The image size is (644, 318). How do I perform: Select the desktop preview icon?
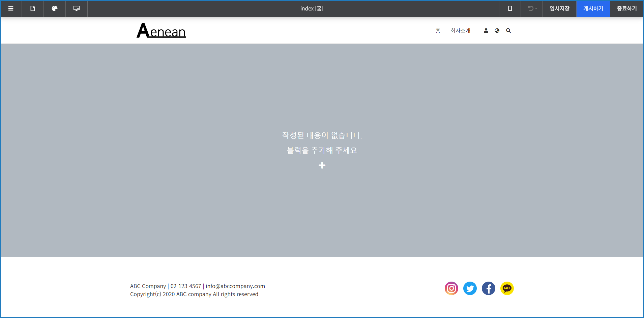click(x=77, y=9)
